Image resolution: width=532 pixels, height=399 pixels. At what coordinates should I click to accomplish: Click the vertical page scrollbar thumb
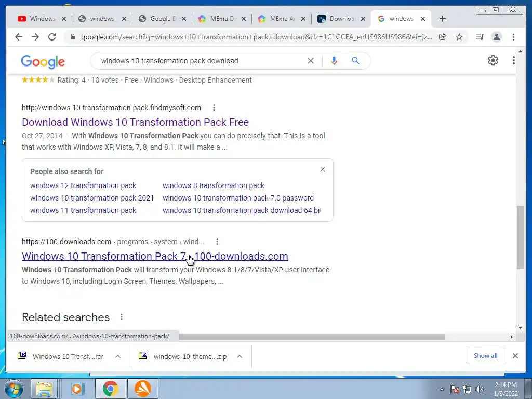520,237
